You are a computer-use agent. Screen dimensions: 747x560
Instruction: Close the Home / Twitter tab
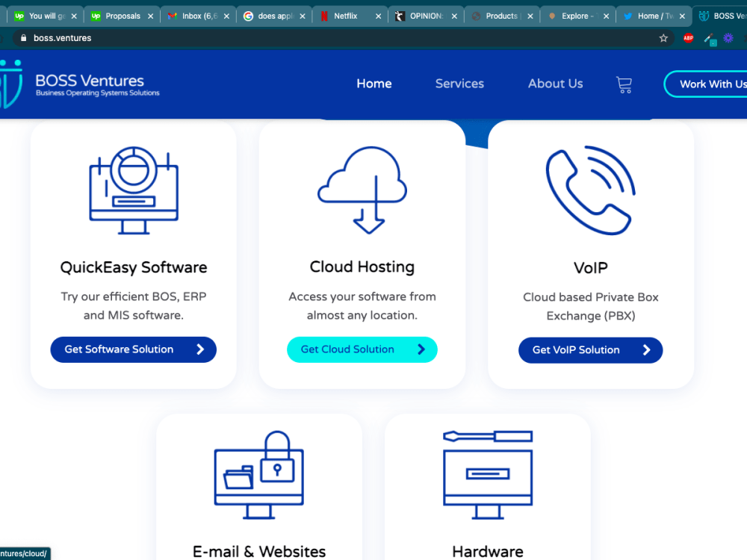click(682, 16)
